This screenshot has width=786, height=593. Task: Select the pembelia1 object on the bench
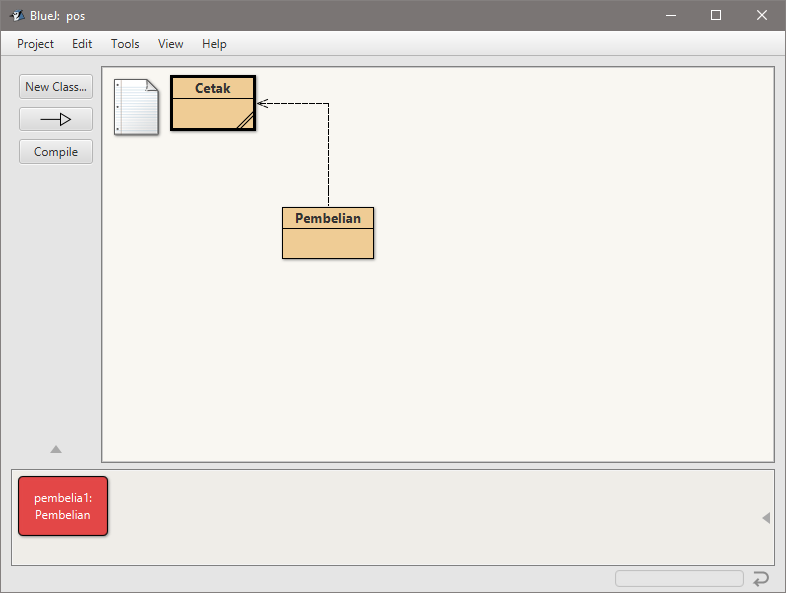(x=63, y=506)
